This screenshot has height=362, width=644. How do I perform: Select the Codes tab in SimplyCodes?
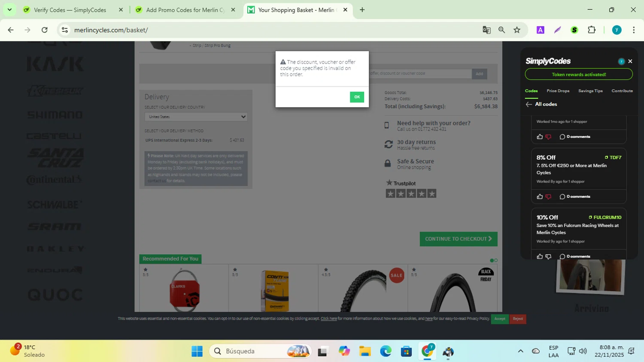[x=531, y=91]
